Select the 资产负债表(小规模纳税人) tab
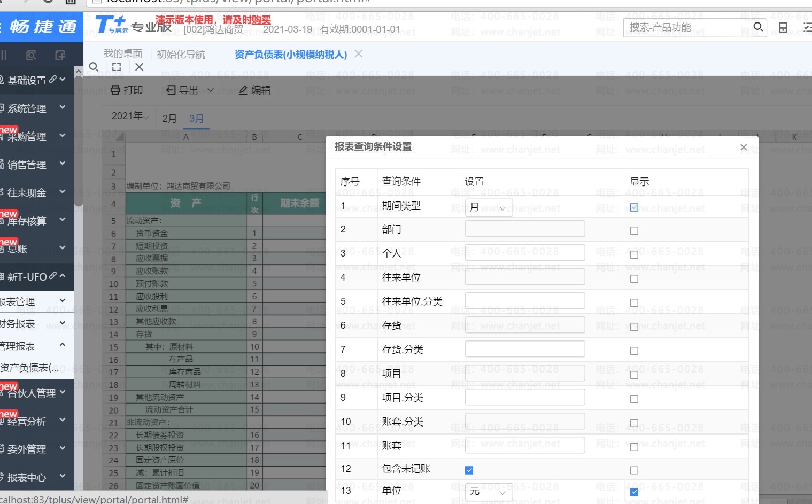This screenshot has height=504, width=812. pos(291,54)
